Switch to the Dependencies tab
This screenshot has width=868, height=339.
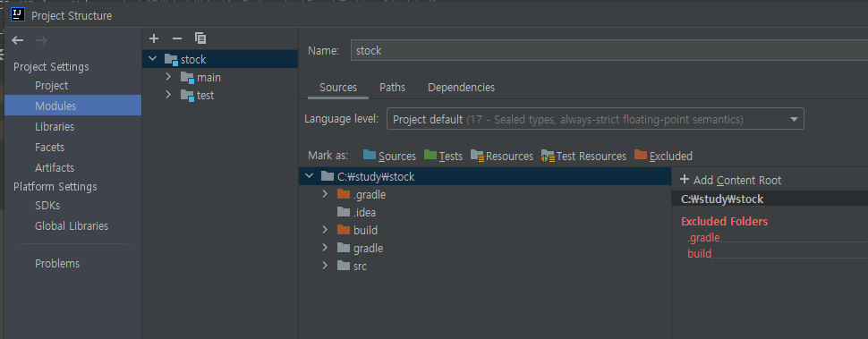(x=461, y=88)
